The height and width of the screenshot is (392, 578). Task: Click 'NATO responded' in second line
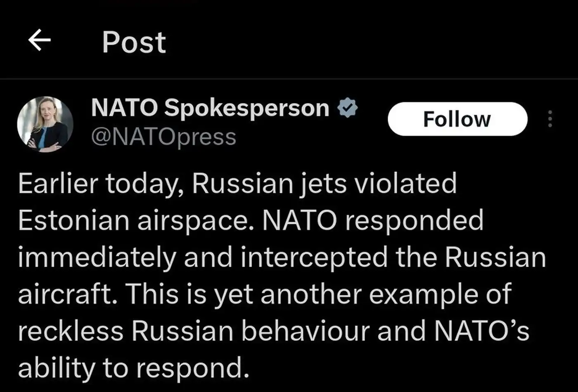[x=373, y=220]
